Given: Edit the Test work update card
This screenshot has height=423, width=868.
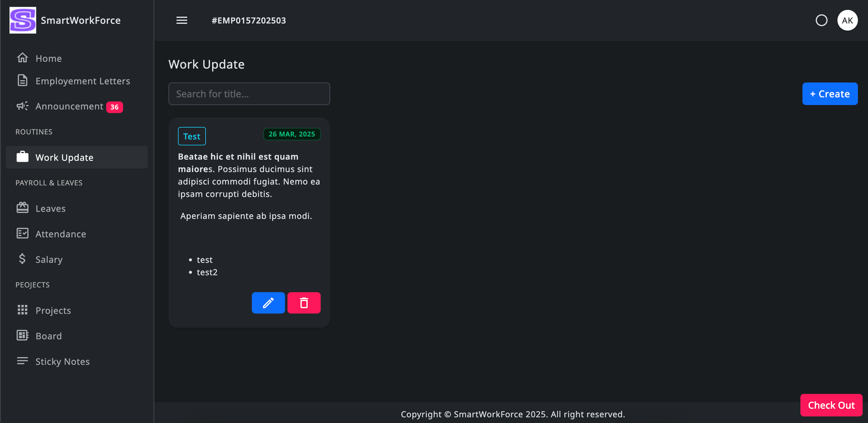Looking at the screenshot, I should click(268, 303).
